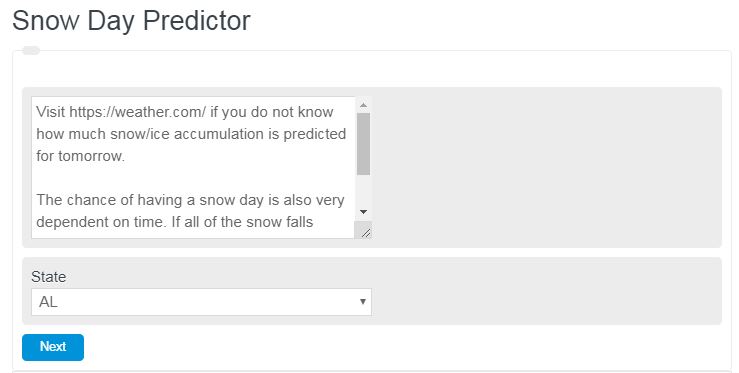Click the Snow Day Predictor heading
739x373 pixels.
[131, 21]
